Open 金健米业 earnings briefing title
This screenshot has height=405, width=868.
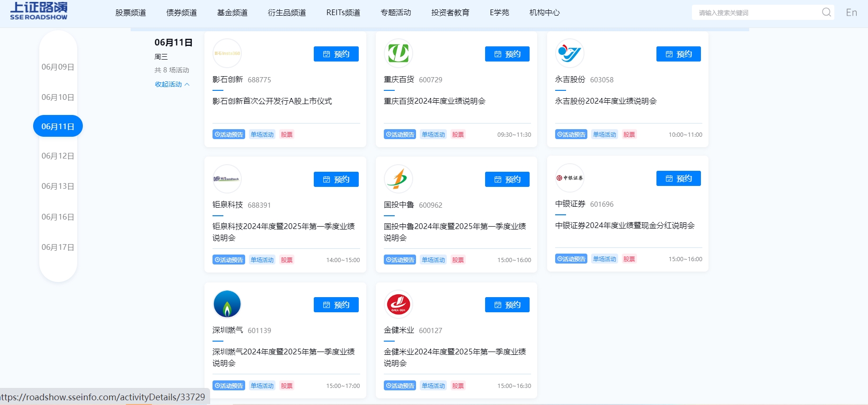tap(455, 357)
